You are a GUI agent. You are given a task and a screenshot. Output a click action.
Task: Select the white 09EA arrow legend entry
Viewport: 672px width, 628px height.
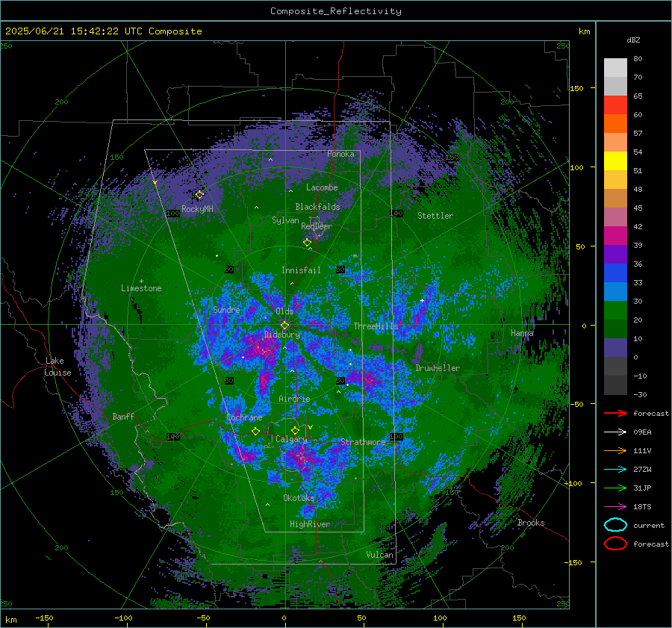615,432
